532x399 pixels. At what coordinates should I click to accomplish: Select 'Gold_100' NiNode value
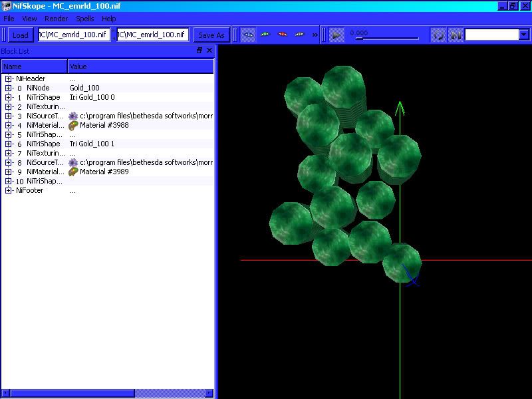click(x=84, y=88)
